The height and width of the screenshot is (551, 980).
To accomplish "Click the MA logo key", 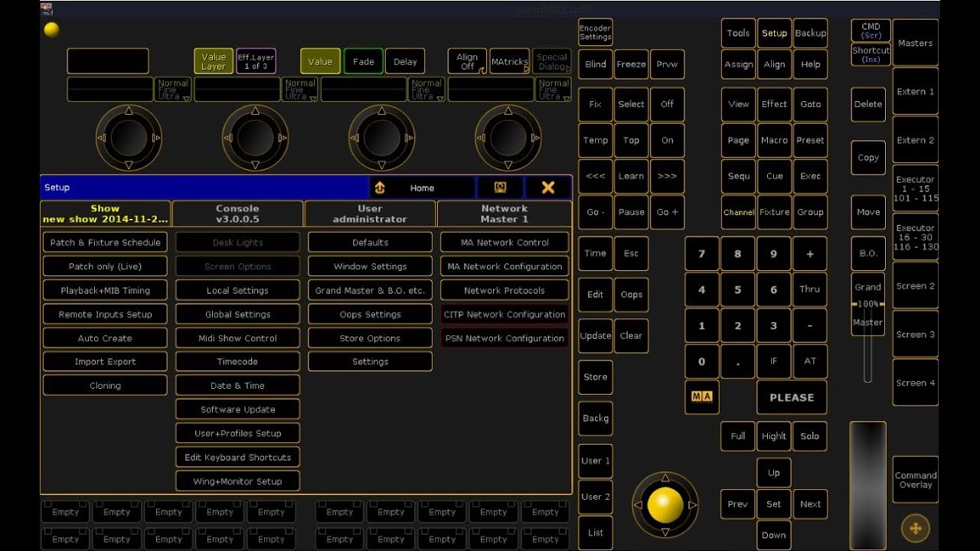I will pyautogui.click(x=701, y=397).
